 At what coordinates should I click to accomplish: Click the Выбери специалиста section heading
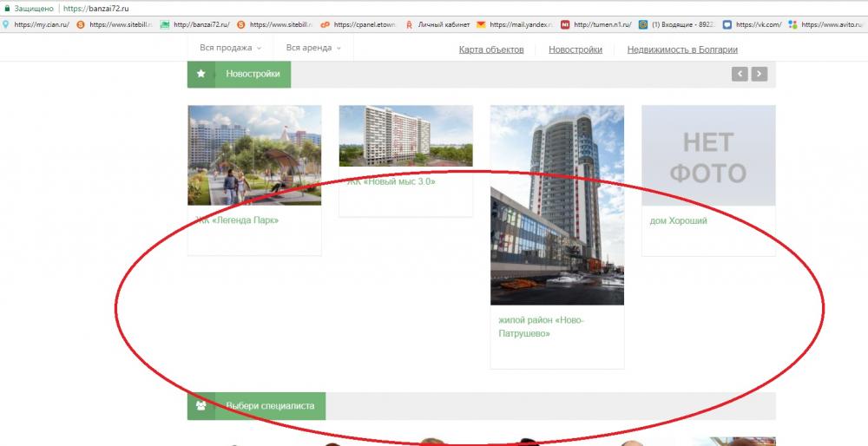tap(270, 405)
